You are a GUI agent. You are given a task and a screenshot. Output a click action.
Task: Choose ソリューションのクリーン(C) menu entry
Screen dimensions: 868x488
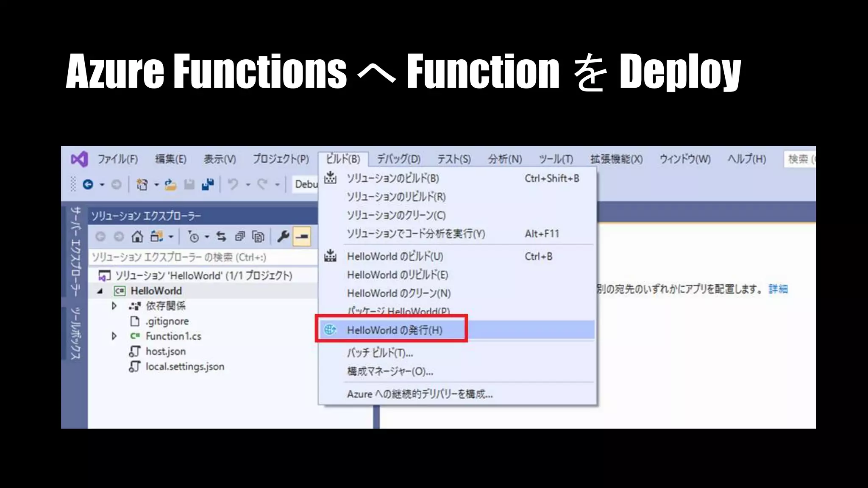coord(457,215)
